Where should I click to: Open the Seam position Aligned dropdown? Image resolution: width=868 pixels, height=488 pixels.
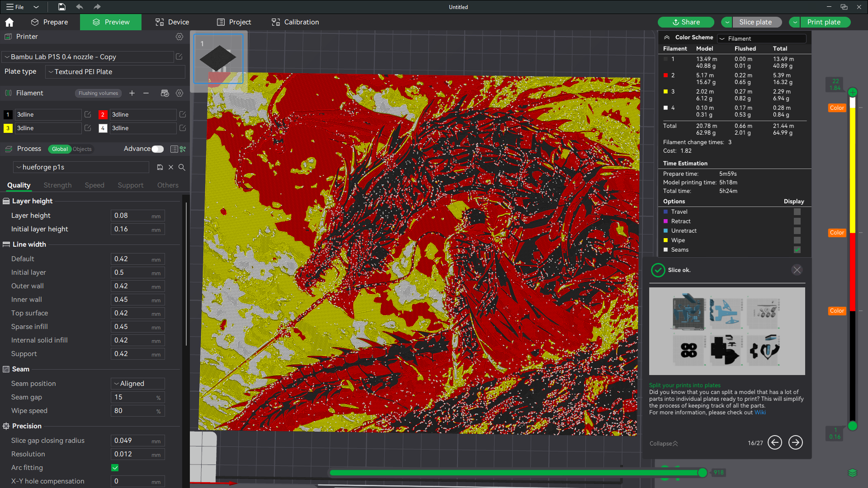click(138, 384)
